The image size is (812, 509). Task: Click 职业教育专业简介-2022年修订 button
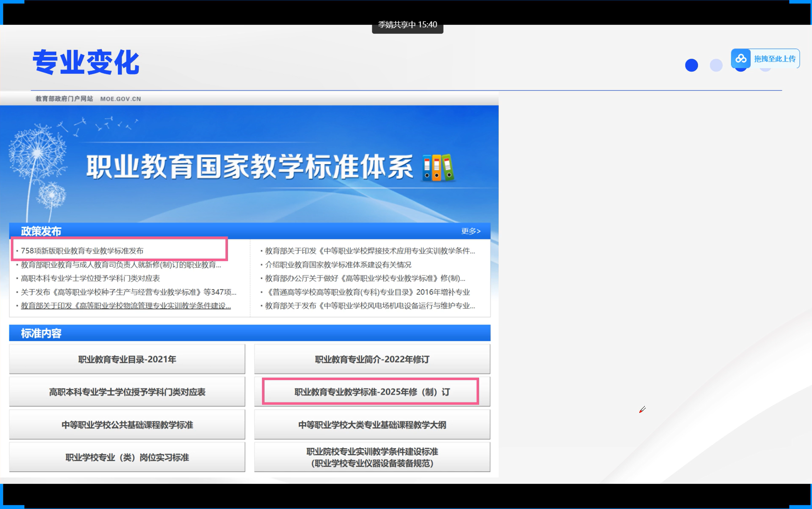[x=372, y=359]
